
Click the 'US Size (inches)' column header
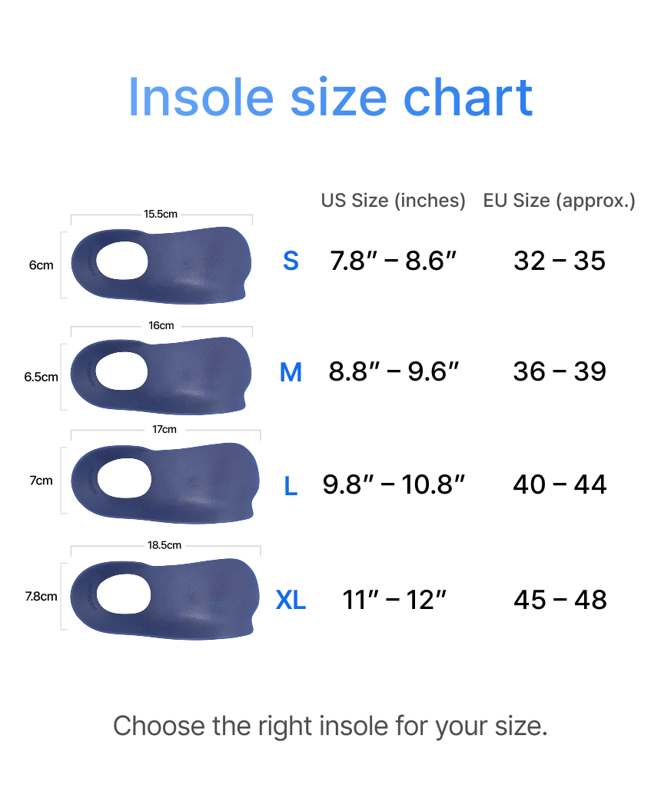(x=394, y=201)
